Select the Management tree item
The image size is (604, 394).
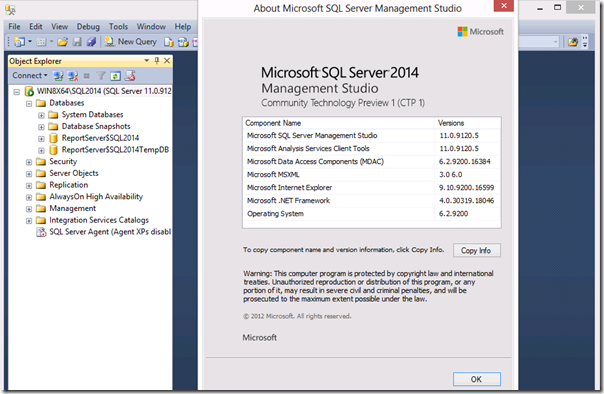[72, 208]
